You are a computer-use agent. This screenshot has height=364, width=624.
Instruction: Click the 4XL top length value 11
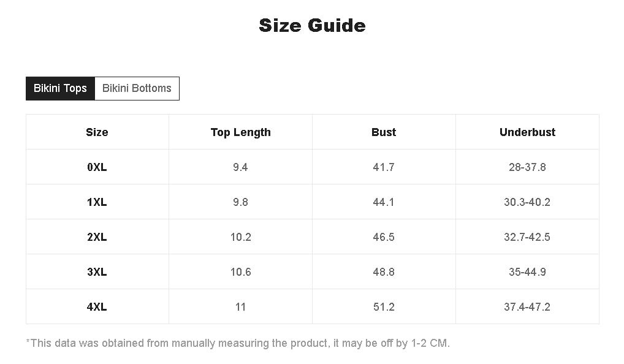click(x=240, y=307)
